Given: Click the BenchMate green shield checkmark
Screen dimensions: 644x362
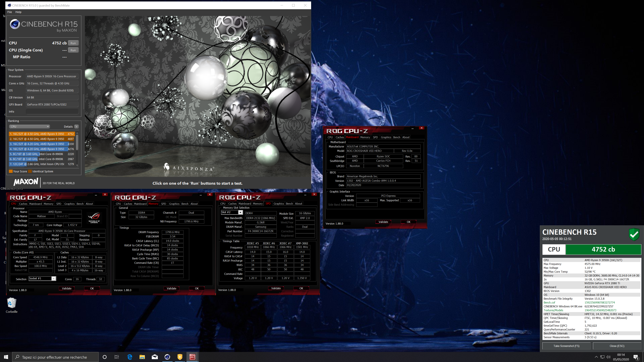Looking at the screenshot, I should [x=634, y=234].
